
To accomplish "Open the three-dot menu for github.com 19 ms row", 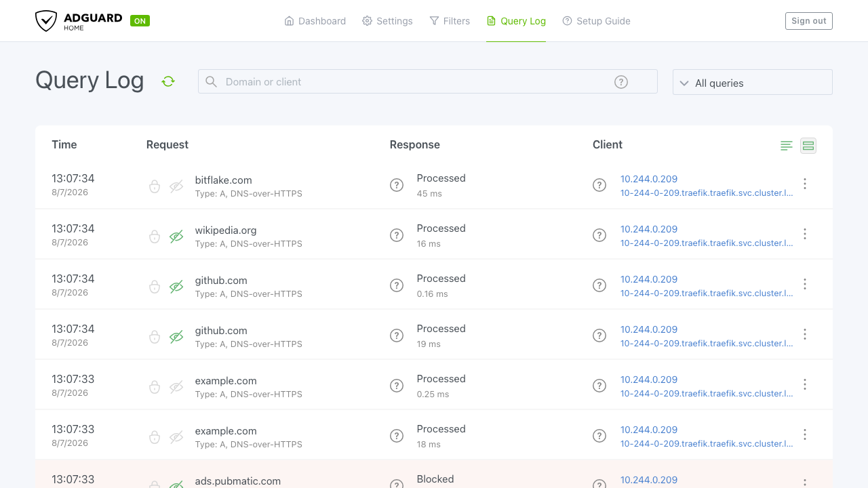I will tap(805, 334).
